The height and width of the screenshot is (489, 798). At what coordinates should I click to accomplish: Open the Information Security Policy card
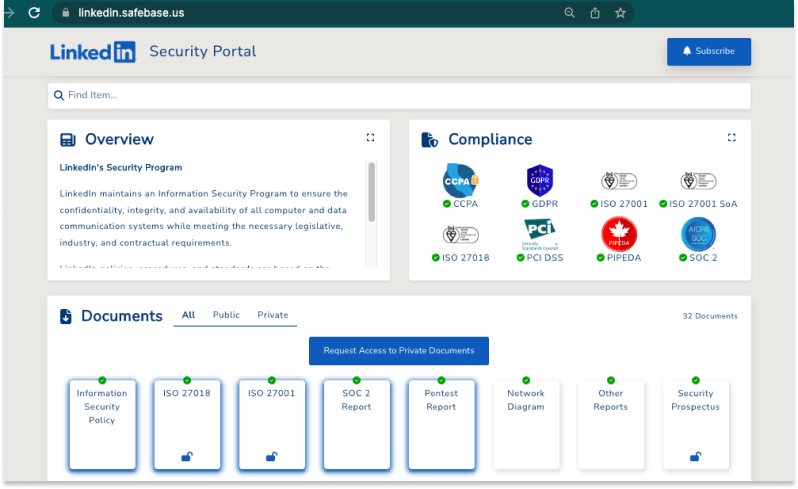[102, 424]
